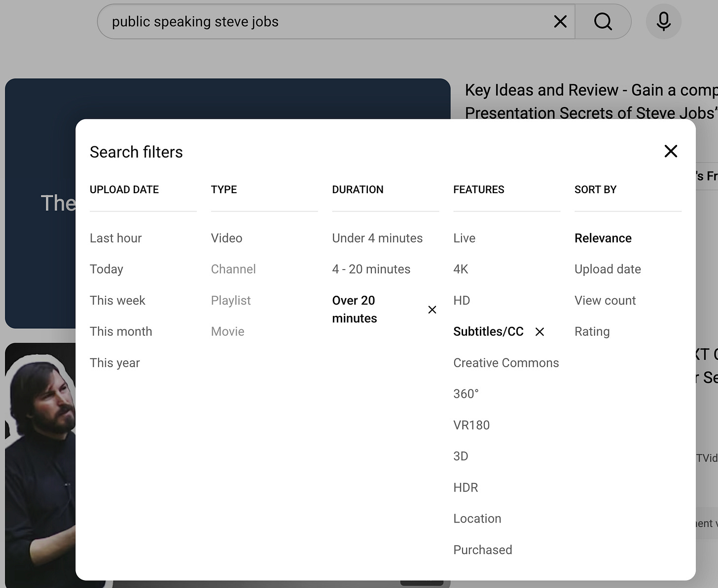Viewport: 718px width, 588px height.
Task: Remove the Subtitles/CC filter
Action: [x=540, y=332]
